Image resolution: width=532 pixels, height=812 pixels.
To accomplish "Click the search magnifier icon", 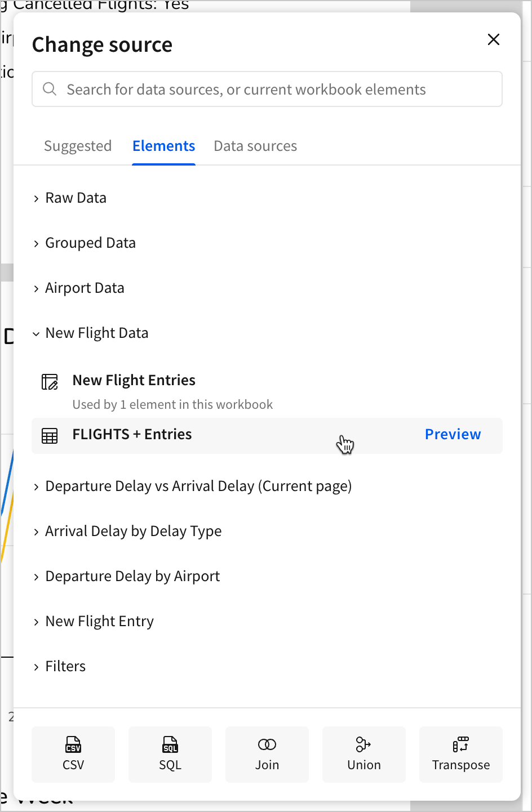I will pyautogui.click(x=50, y=89).
